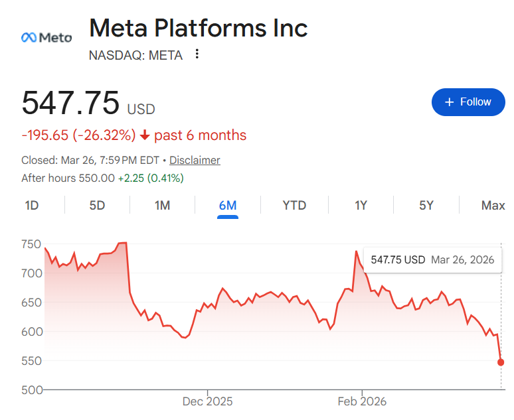Follow Meta Platforms stock
The height and width of the screenshot is (420, 514).
click(468, 102)
